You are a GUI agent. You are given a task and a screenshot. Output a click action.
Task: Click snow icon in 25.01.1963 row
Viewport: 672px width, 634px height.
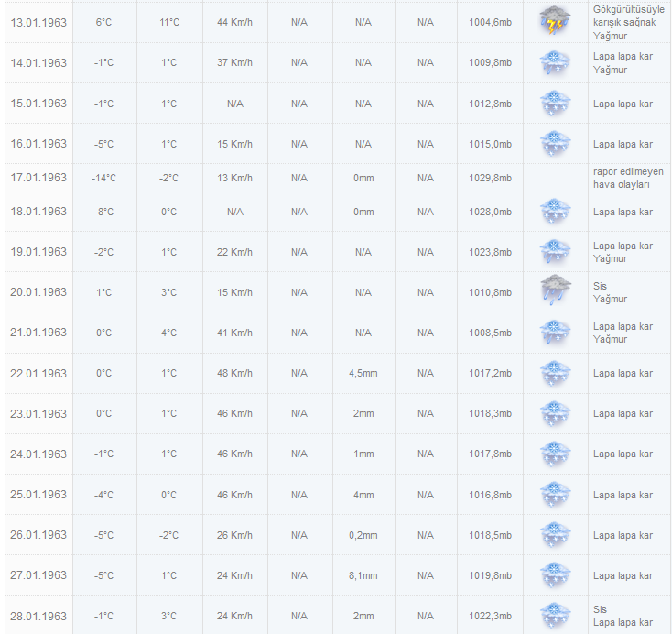pos(555,494)
